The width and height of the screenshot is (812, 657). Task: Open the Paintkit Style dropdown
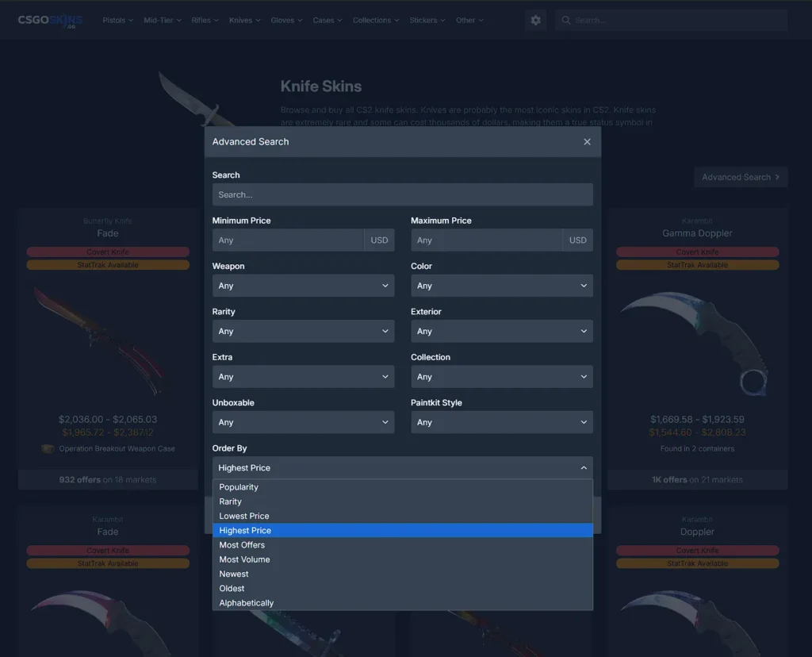pos(501,422)
